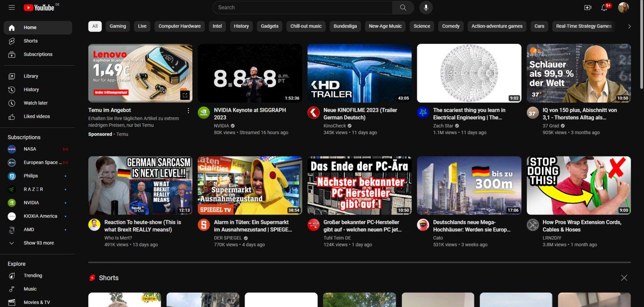Select the Intel filter chip
Viewport: 644px width, 307px height.
[217, 26]
